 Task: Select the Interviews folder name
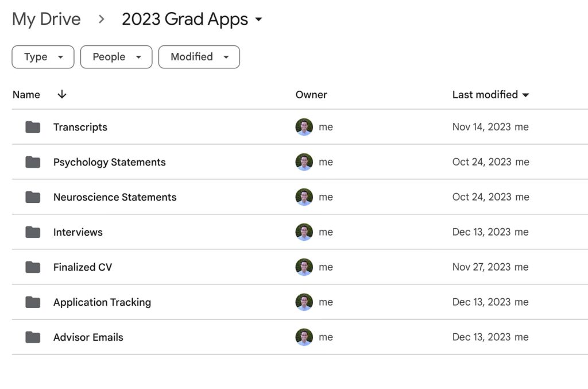[x=78, y=232]
